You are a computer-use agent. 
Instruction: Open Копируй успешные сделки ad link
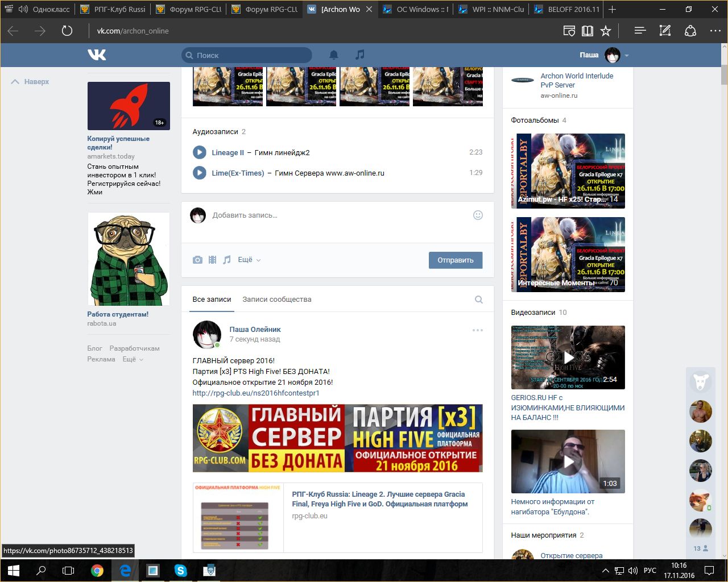click(x=118, y=143)
